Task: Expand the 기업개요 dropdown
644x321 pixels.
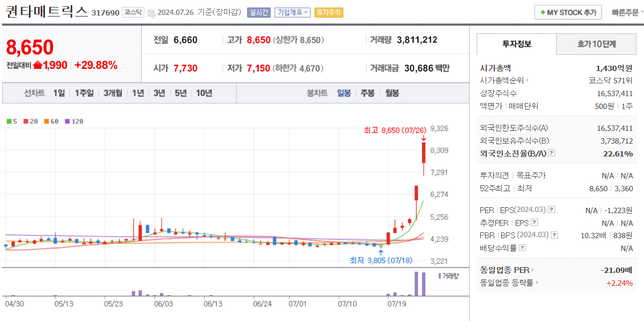Action: (292, 12)
